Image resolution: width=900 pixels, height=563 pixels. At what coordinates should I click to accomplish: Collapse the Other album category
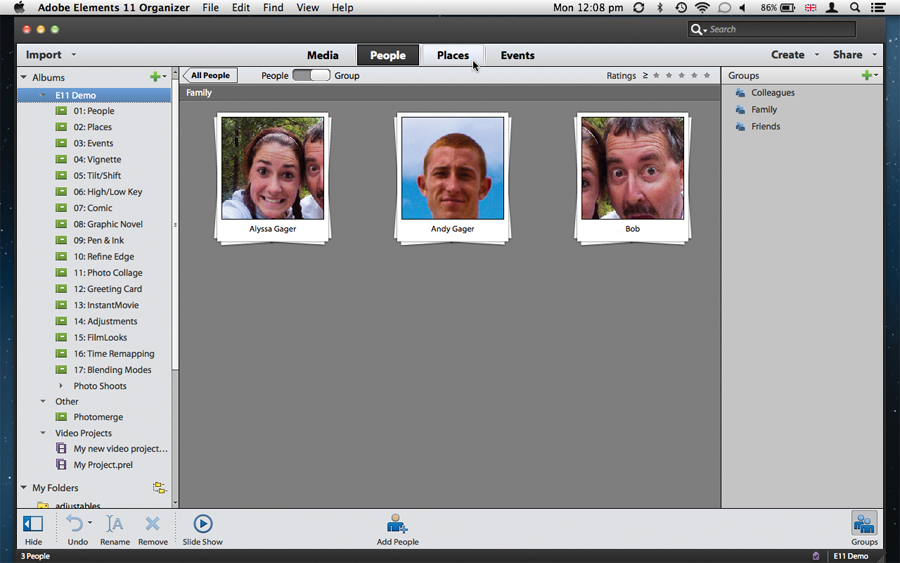[43, 401]
